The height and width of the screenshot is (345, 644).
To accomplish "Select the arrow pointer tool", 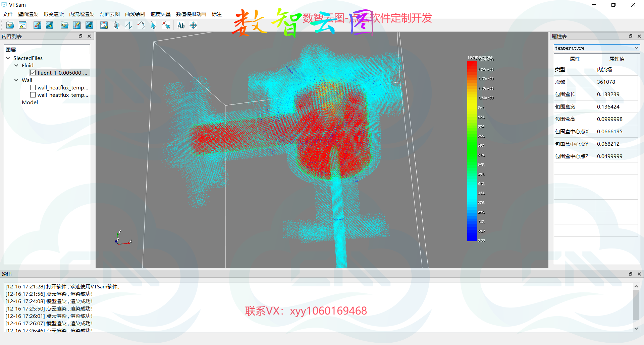I will coord(153,25).
